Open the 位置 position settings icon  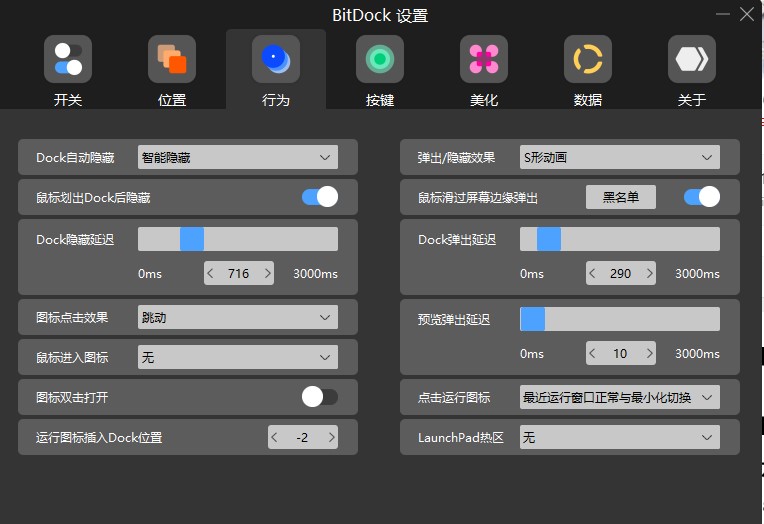(x=172, y=59)
